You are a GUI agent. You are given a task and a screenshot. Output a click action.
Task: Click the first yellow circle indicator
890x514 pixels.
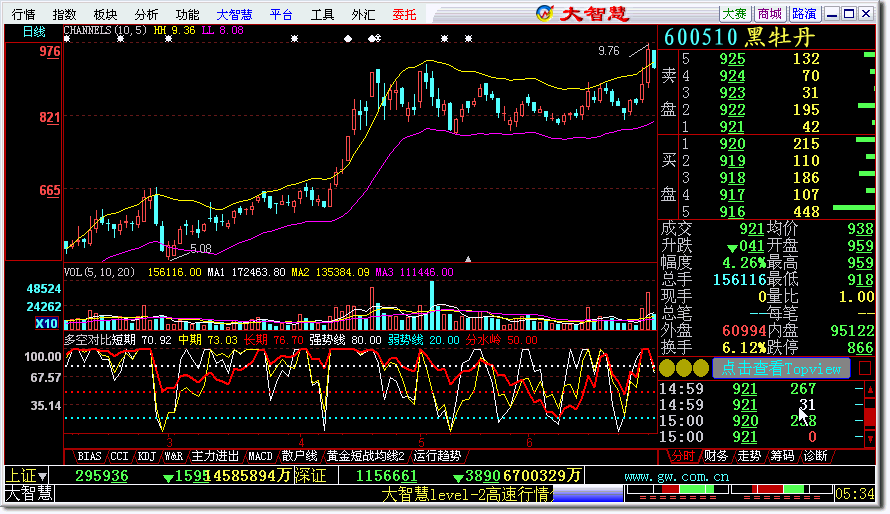[668, 368]
